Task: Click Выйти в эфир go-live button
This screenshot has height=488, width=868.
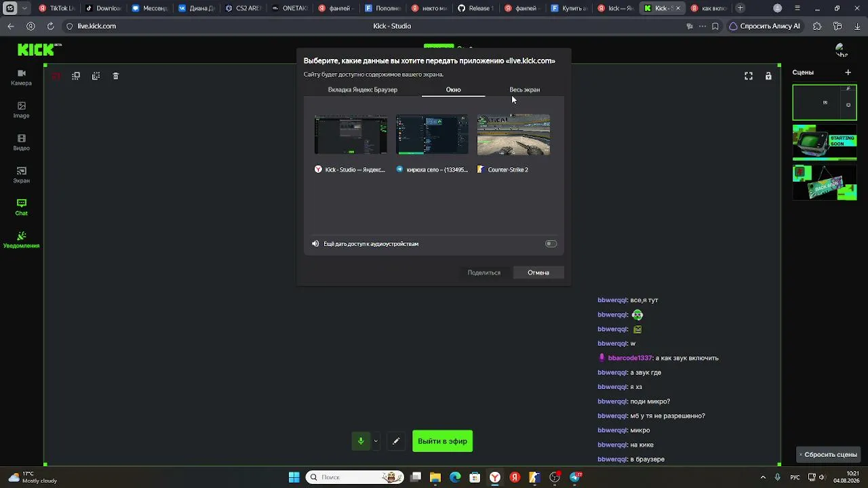Action: (442, 441)
